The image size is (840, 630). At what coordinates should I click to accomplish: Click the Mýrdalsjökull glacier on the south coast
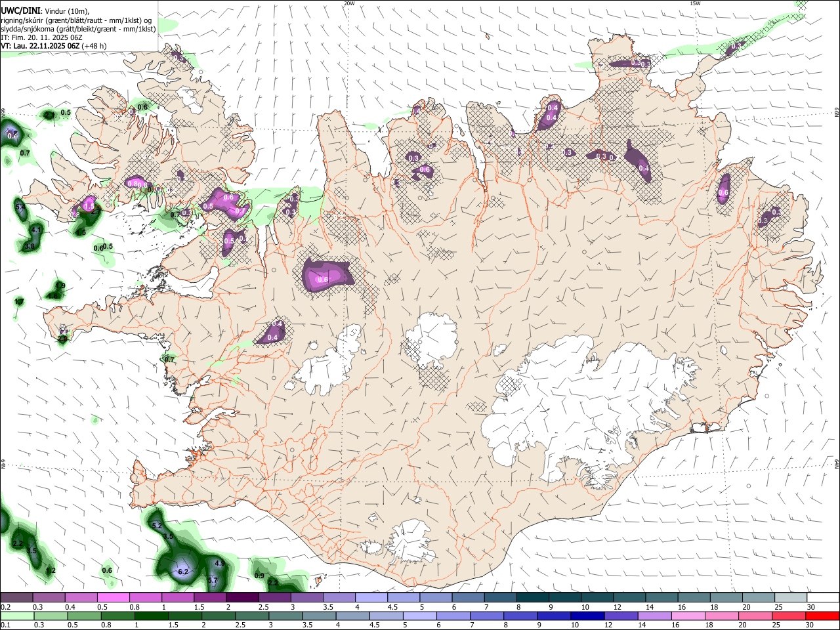(410, 541)
